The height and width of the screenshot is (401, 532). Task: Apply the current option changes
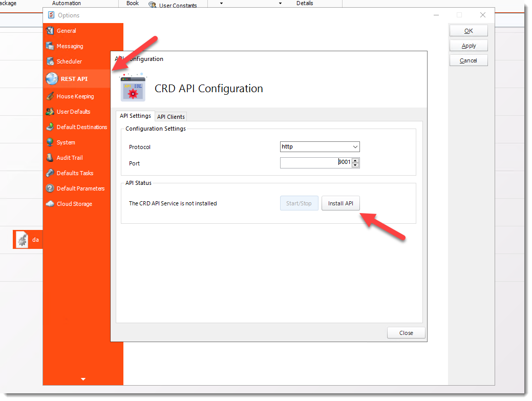468,45
